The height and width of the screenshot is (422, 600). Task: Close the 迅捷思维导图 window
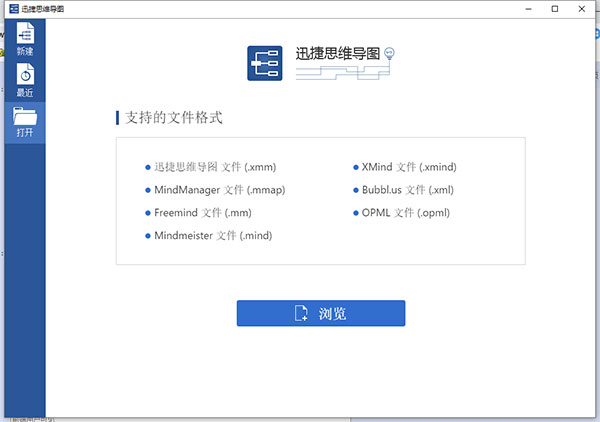pos(582,9)
